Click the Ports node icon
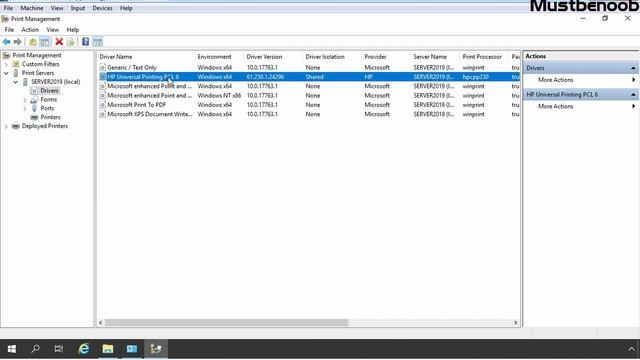This screenshot has width=640, height=360. [34, 108]
